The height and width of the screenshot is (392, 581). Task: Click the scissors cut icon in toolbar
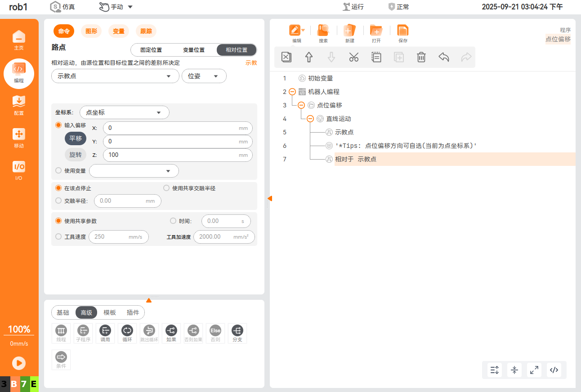click(353, 57)
